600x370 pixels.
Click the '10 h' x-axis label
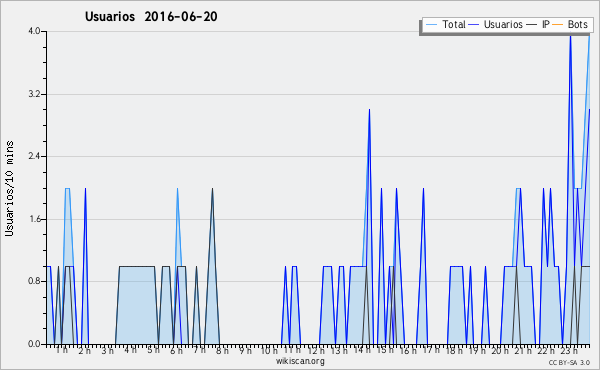point(269,350)
